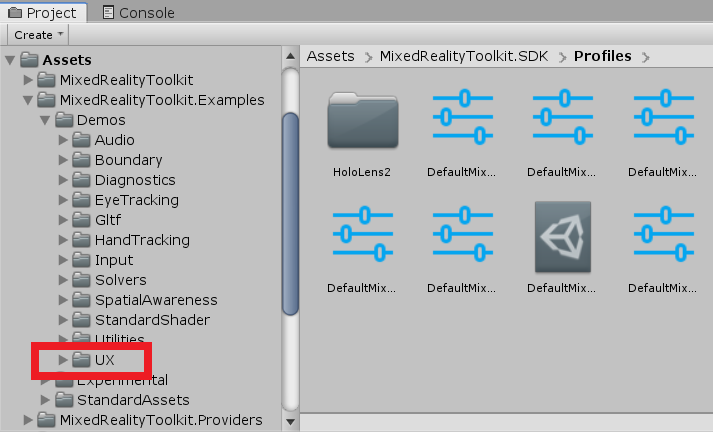Click the Profiles breadcrumb entry
Image resolution: width=713 pixels, height=432 pixels.
tap(603, 56)
